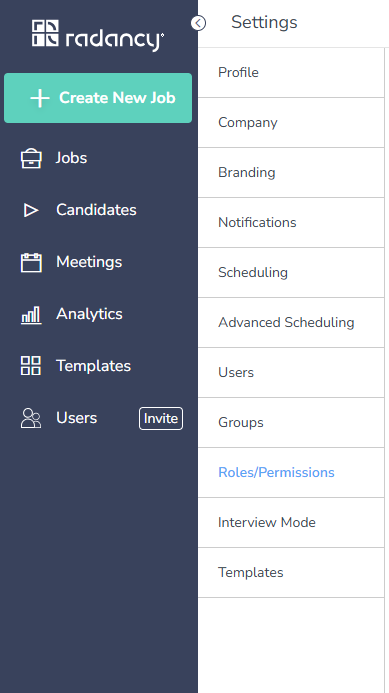Collapse the sidebar with the chevron button
Image resolution: width=389 pixels, height=693 pixels.
[198, 23]
